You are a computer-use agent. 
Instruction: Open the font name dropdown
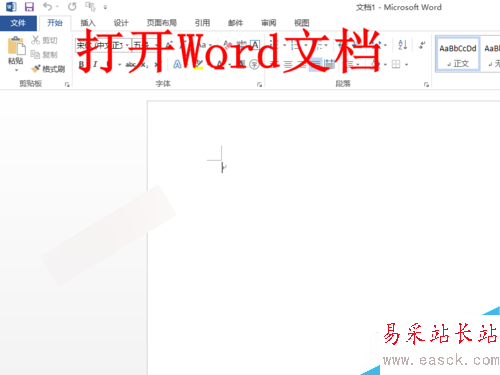(x=127, y=45)
